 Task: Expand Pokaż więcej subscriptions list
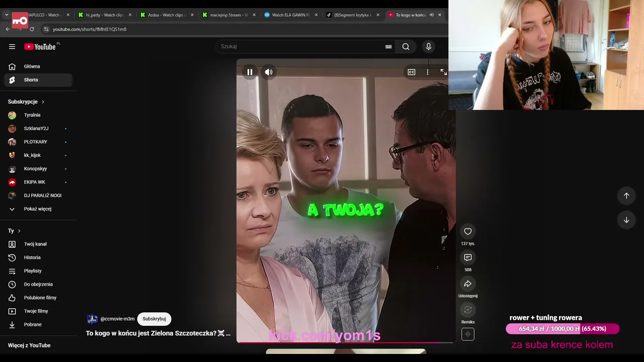(x=38, y=209)
